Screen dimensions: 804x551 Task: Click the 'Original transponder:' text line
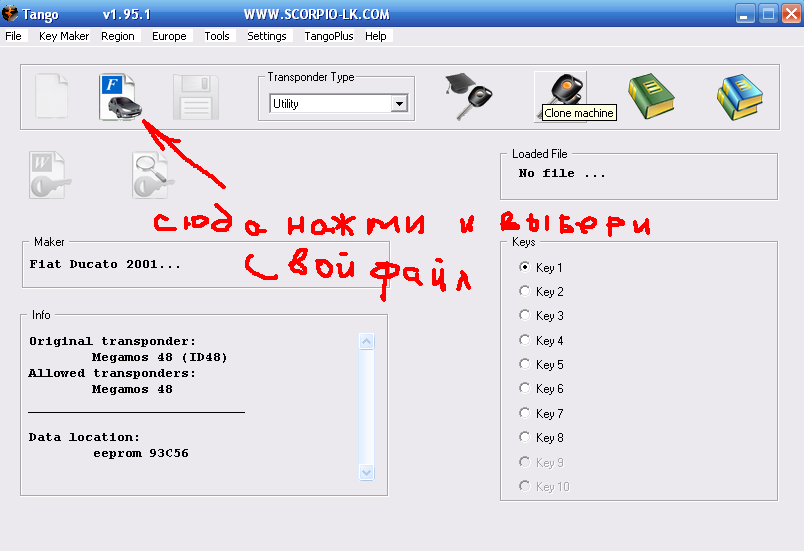pyautogui.click(x=112, y=341)
